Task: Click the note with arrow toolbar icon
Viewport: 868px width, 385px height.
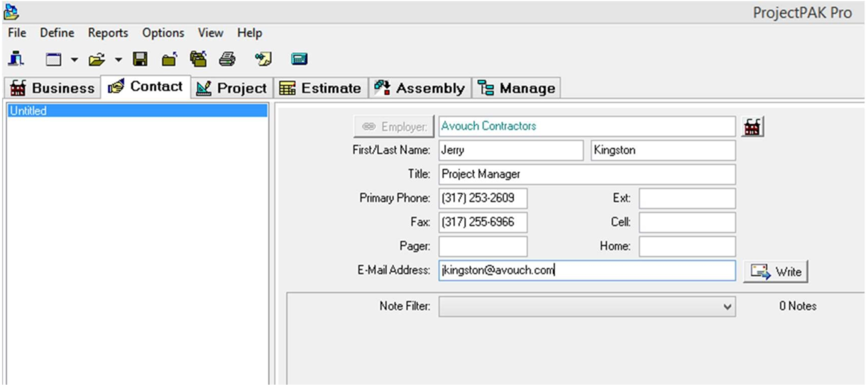Action: point(264,60)
